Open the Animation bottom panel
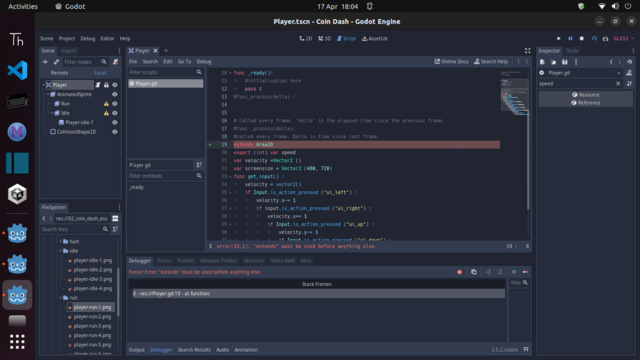Image resolution: width=640 pixels, height=360 pixels. 246,350
